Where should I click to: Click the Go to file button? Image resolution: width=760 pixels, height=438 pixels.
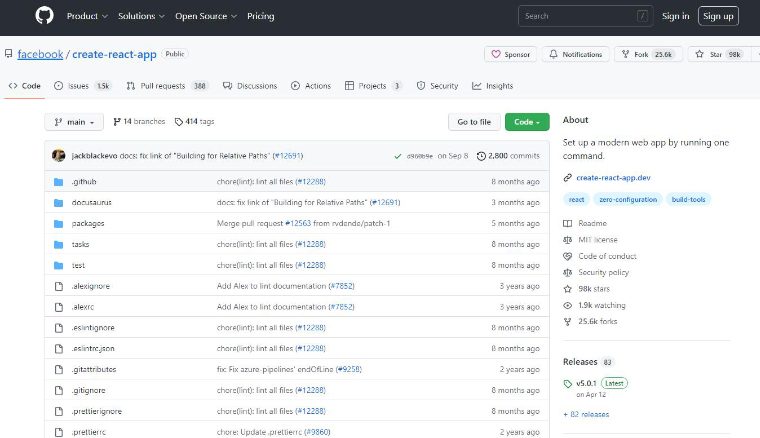click(x=474, y=122)
